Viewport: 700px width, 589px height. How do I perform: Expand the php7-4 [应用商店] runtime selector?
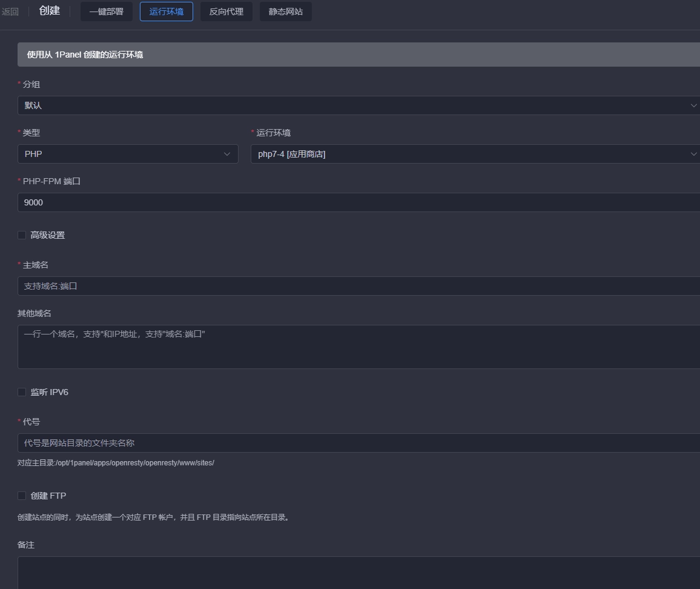472,154
